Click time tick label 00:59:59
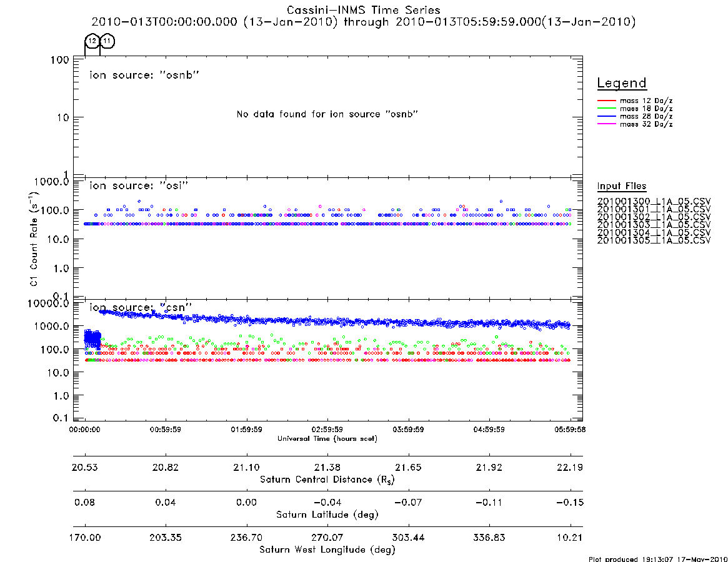 166,430
